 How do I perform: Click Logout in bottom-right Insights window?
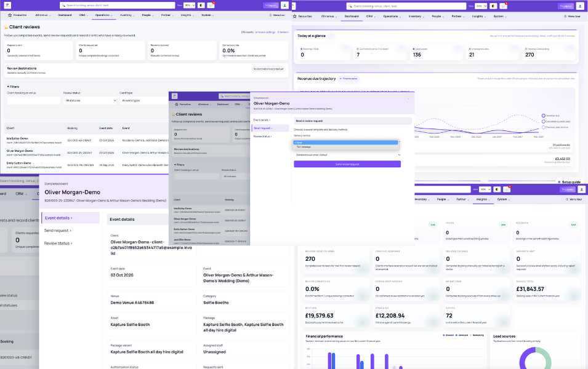pos(568,189)
